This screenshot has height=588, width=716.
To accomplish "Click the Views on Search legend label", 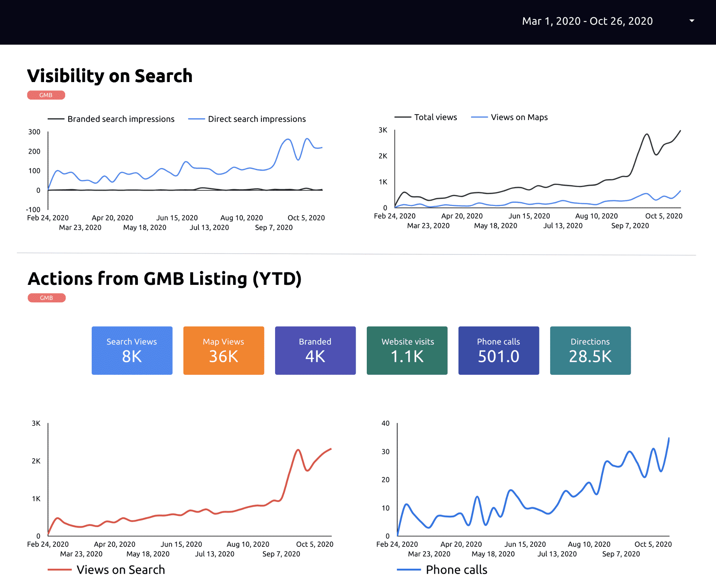I will tap(120, 570).
